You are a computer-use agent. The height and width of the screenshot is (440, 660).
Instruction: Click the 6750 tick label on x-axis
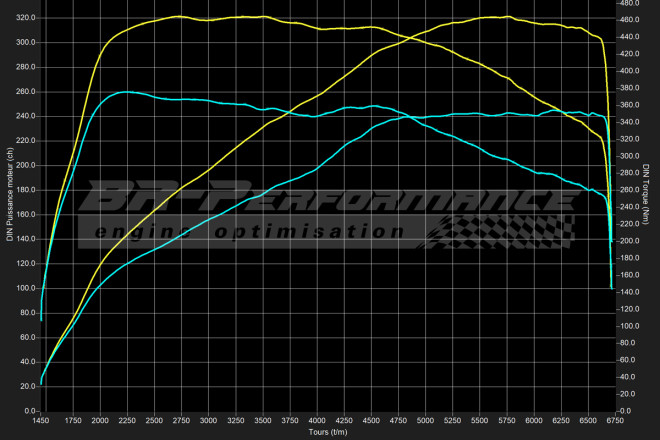[611, 421]
